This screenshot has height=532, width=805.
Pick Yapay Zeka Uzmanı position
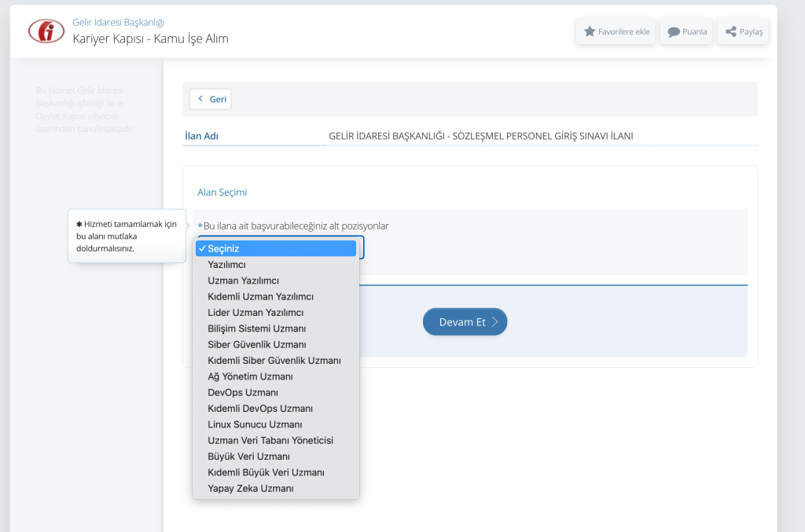pyautogui.click(x=250, y=488)
